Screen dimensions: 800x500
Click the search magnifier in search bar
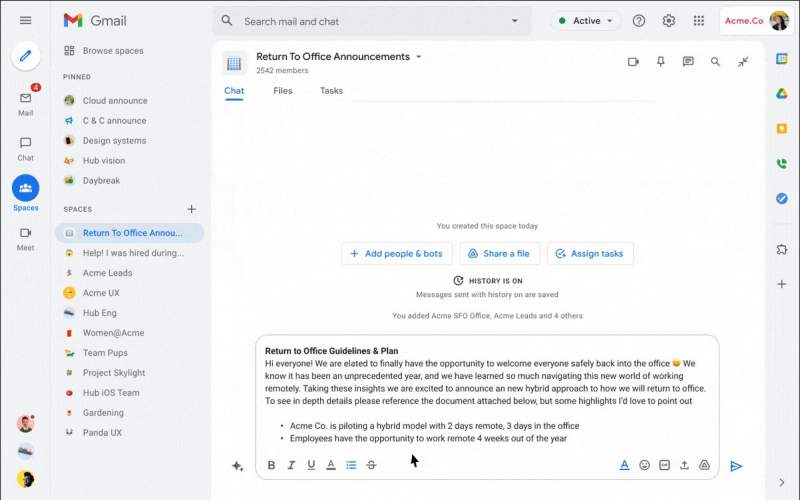(x=227, y=20)
